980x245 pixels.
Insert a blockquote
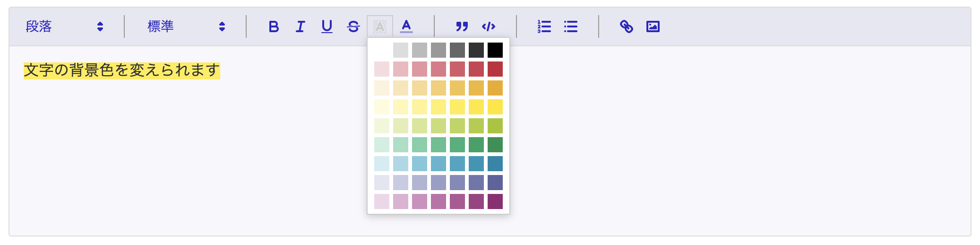coord(462,26)
